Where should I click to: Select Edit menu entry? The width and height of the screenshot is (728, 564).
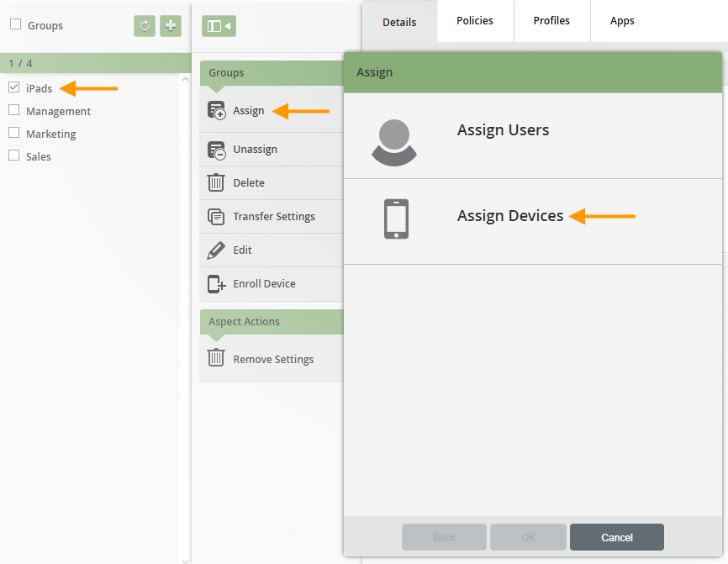pyautogui.click(x=272, y=250)
